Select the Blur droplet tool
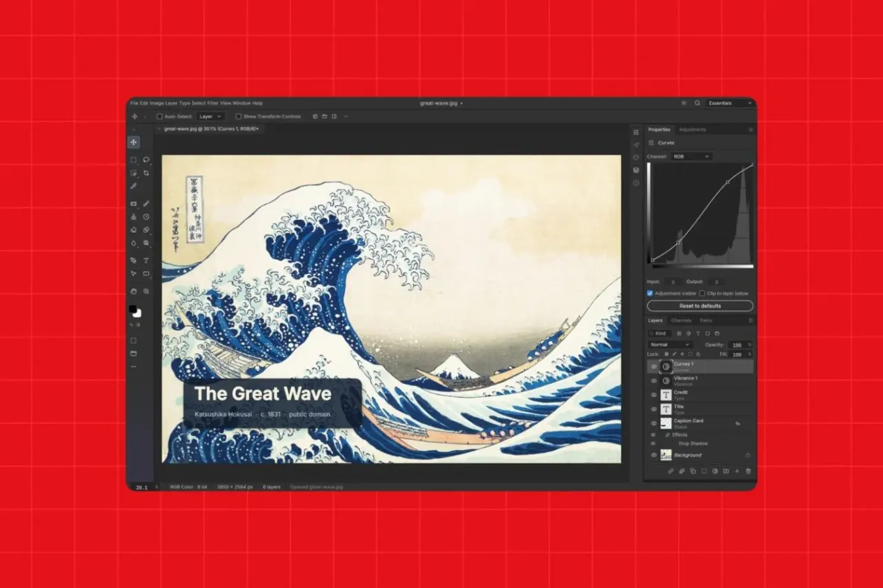The width and height of the screenshot is (883, 588). [133, 243]
